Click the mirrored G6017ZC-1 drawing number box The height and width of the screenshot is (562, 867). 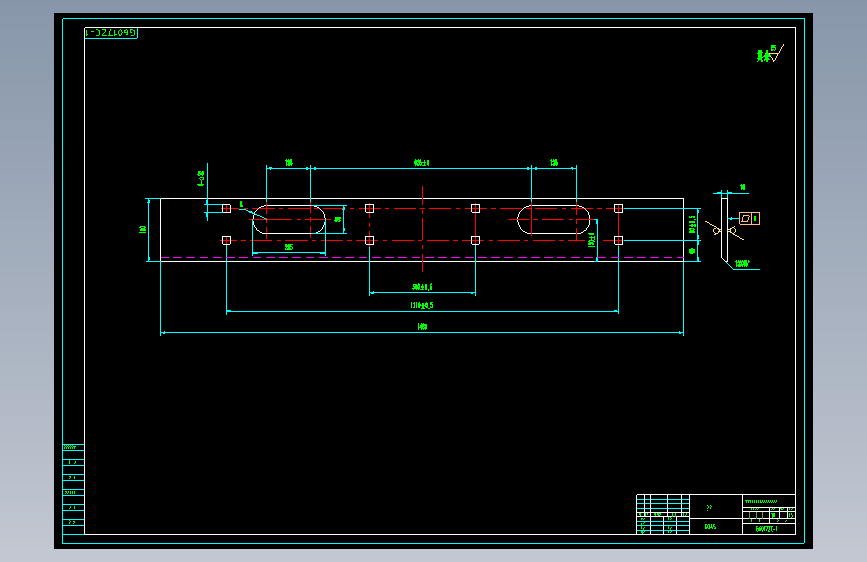point(111,33)
